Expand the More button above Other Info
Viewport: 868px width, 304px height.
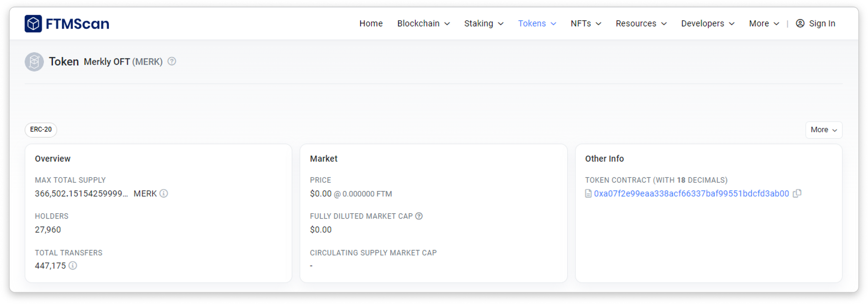pos(824,130)
